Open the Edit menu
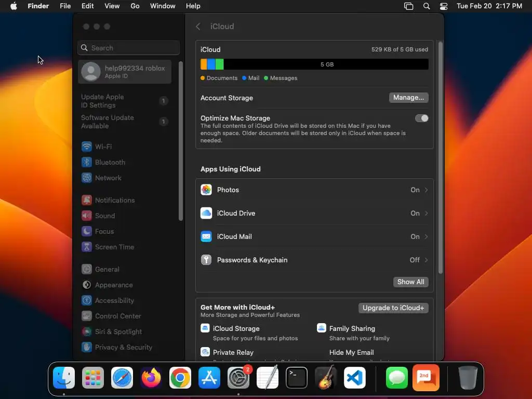Image resolution: width=532 pixels, height=399 pixels. pos(87,6)
